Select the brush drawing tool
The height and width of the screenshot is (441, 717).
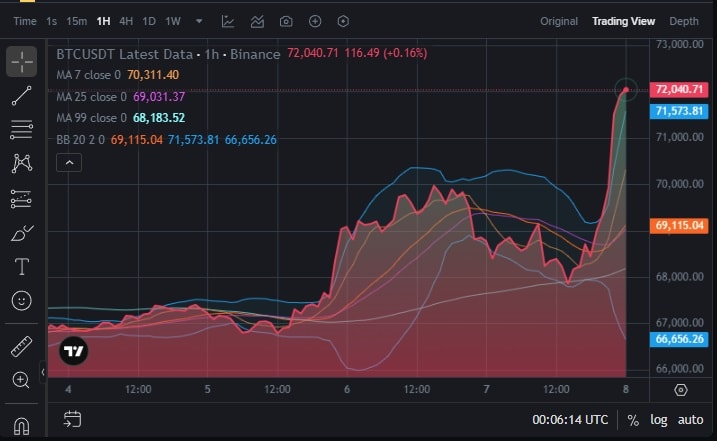click(x=21, y=233)
